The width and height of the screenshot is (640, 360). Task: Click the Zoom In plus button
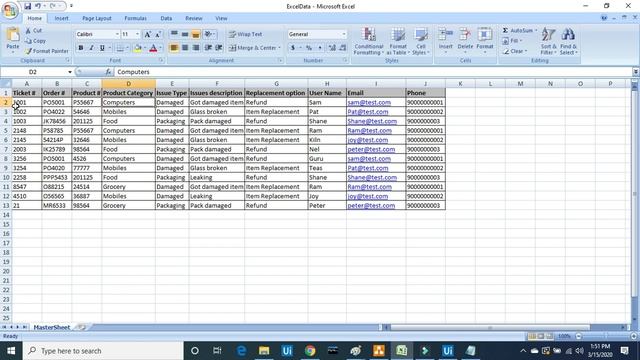point(633,336)
